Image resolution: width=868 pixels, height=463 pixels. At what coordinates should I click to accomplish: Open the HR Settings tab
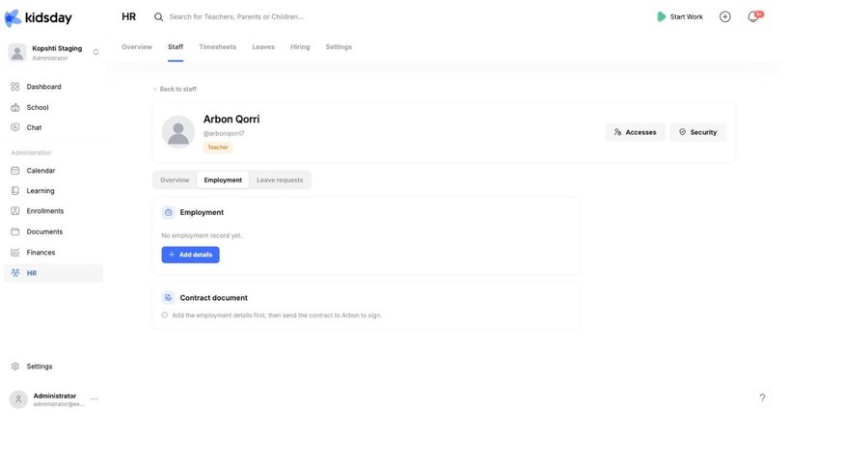click(339, 47)
